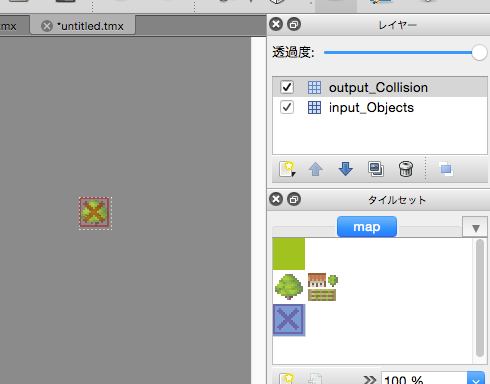Viewport: 490px width, 384px height.
Task: Float the Layers (レイヤー) panel
Action: point(294,24)
